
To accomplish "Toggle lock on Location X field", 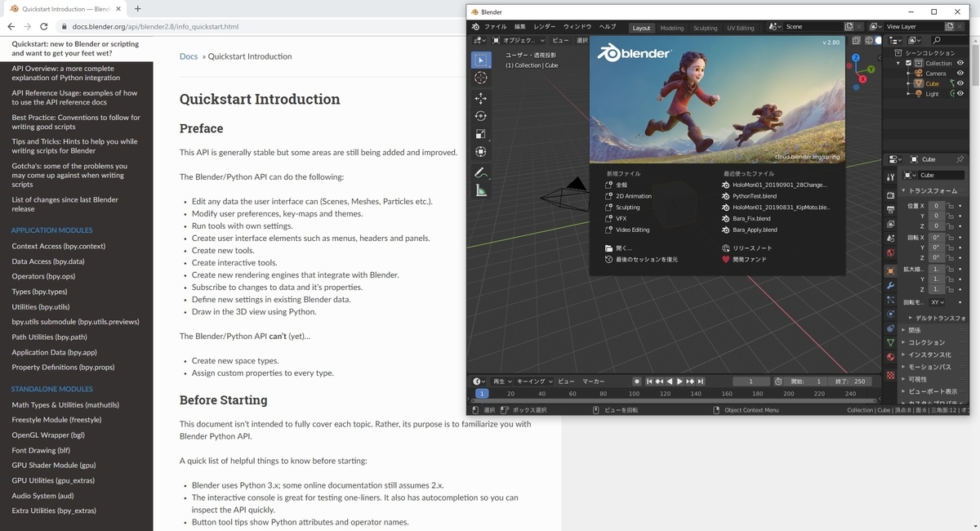I will 950,206.
